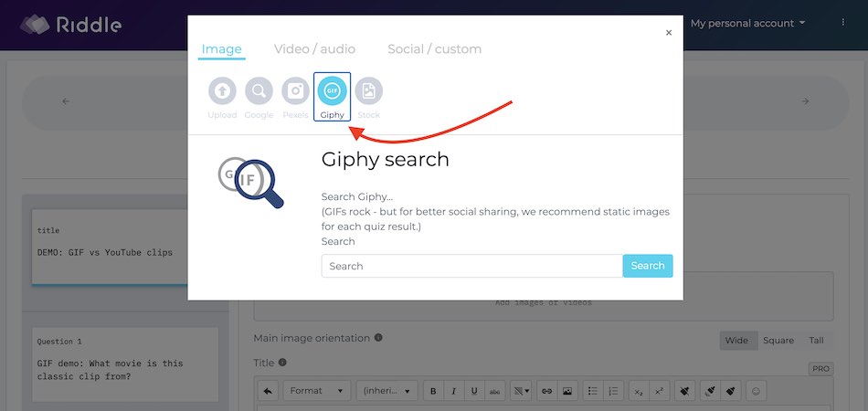The image size is (868, 411).
Task: Close the media dialog with the X
Action: [669, 33]
